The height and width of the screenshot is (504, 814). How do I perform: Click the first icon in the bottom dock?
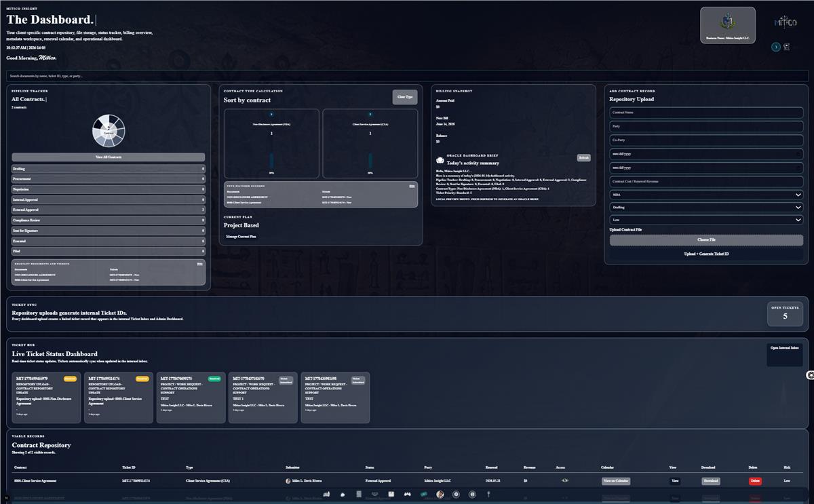(326, 495)
